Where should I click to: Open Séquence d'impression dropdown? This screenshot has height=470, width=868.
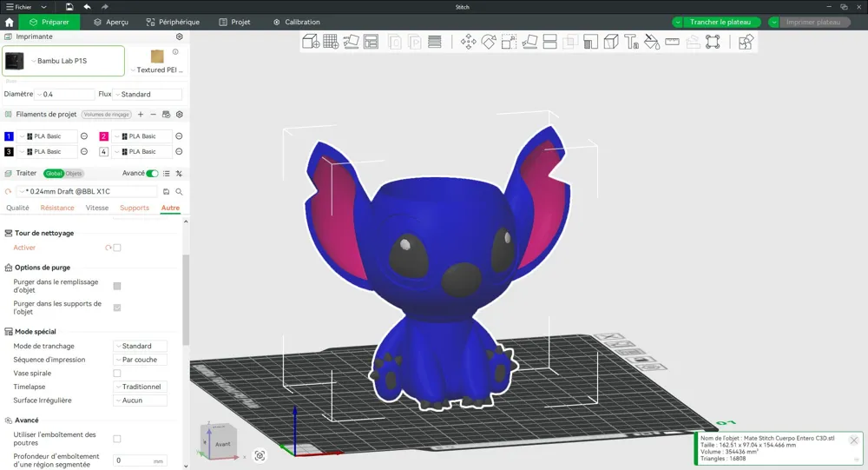(140, 360)
